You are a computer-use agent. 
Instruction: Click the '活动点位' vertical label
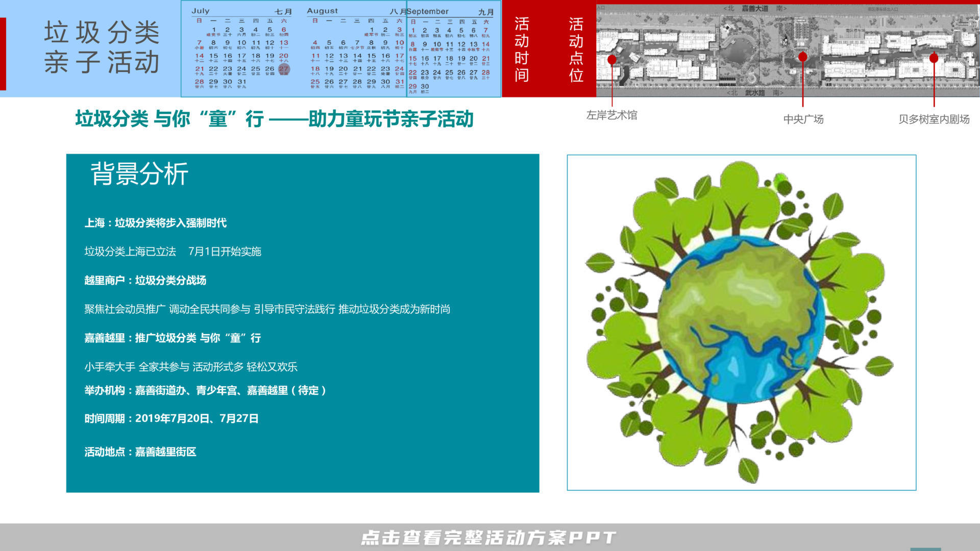coord(576,49)
